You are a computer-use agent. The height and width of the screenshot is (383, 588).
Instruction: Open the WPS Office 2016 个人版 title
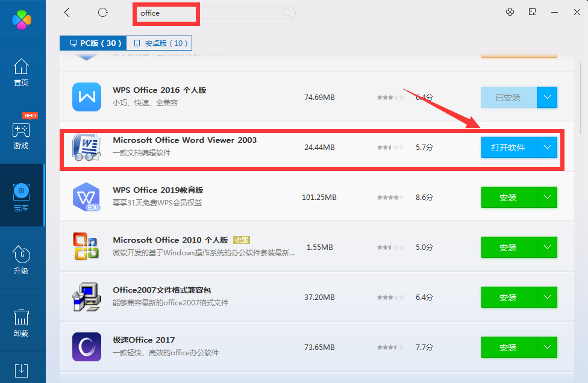click(x=160, y=90)
